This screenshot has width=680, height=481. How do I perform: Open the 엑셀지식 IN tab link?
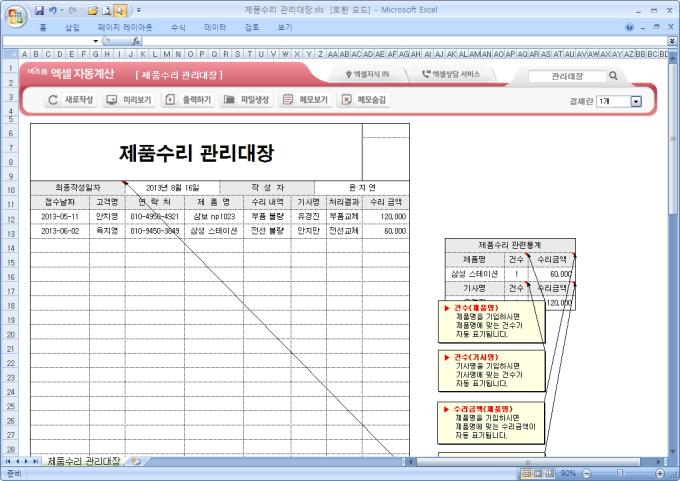pyautogui.click(x=367, y=74)
